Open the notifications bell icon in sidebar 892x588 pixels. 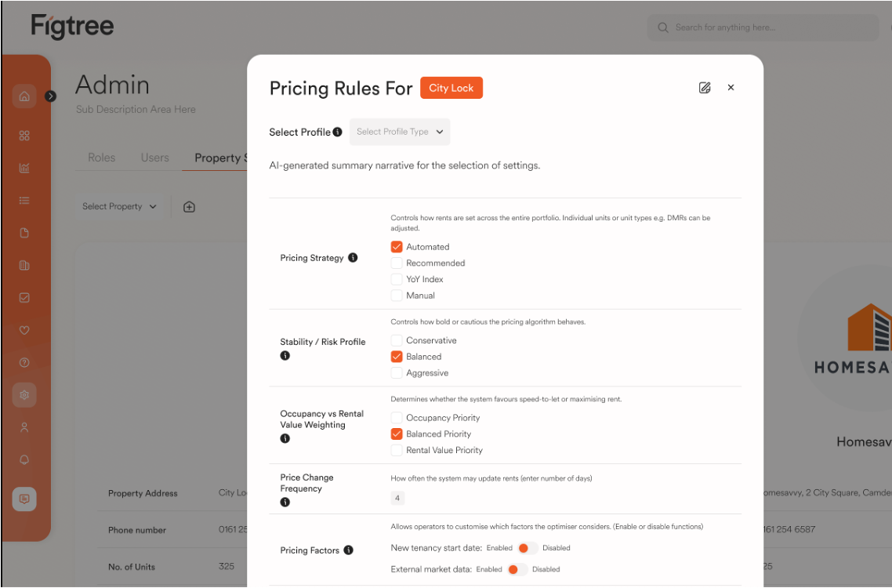[24, 460]
